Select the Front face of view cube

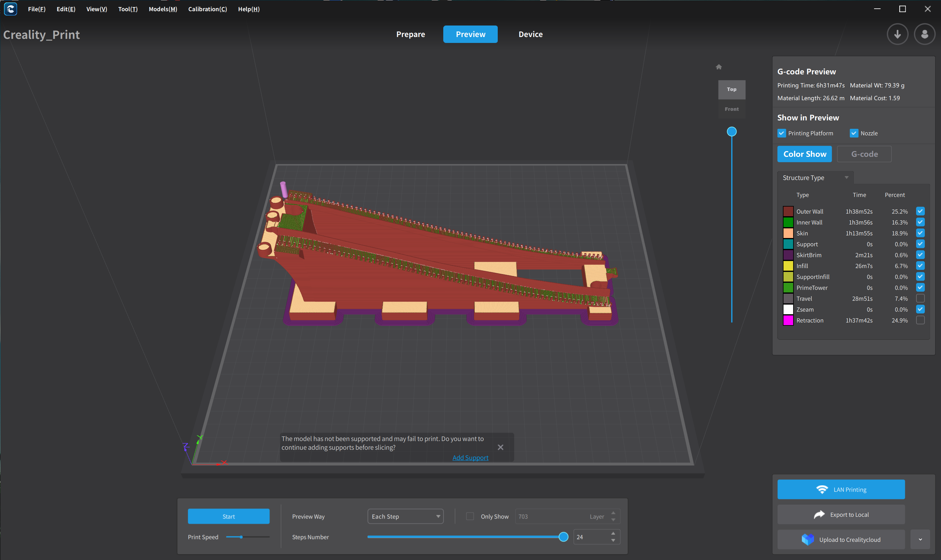coord(732,109)
